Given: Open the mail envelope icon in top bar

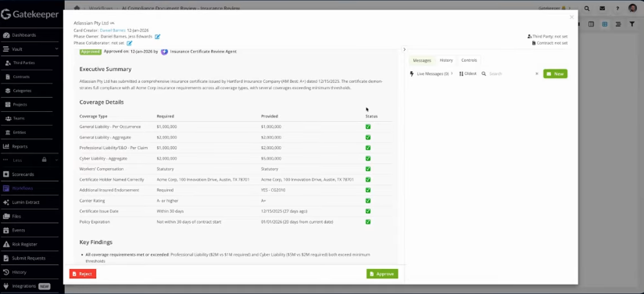Looking at the screenshot, I should tap(602, 9).
